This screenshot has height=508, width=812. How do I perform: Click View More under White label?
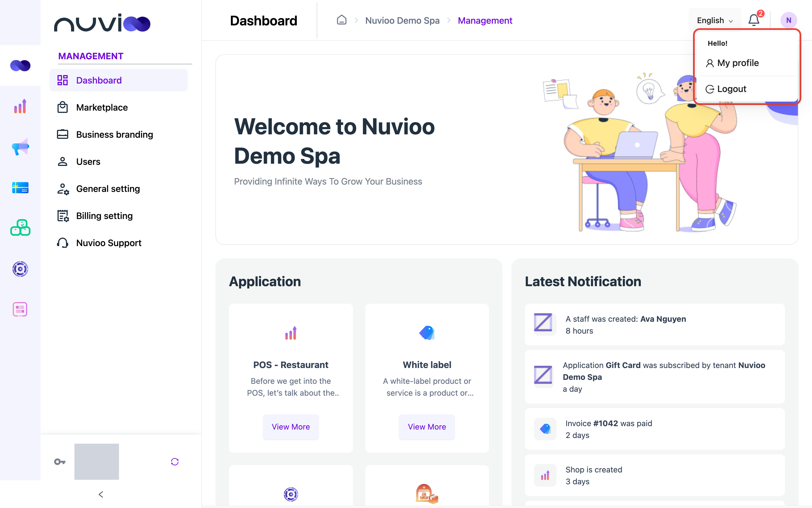click(x=427, y=427)
